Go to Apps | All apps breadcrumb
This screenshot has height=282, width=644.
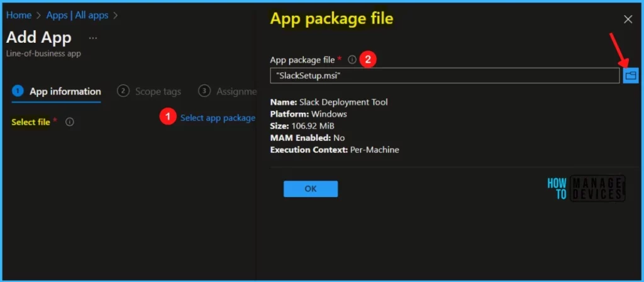77,15
